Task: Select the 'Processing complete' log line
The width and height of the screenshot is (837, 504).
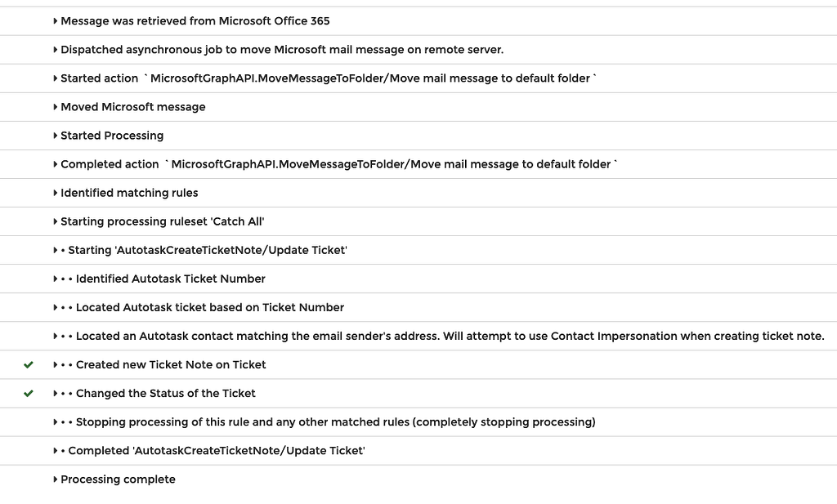Action: point(117,479)
